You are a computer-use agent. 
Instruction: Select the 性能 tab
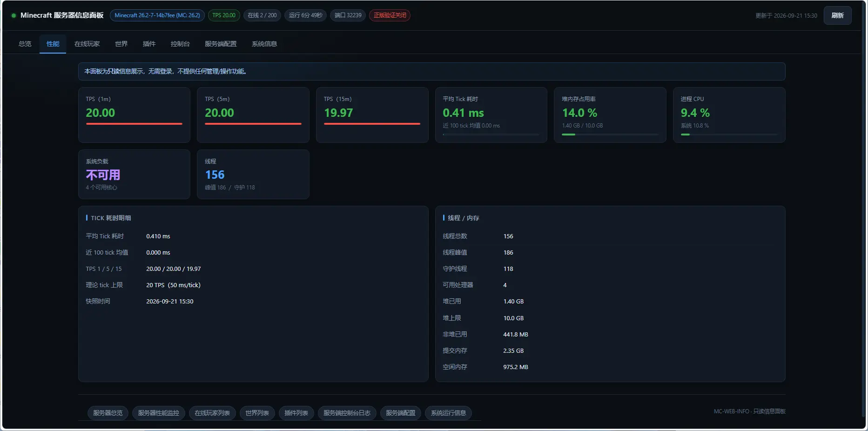point(53,44)
